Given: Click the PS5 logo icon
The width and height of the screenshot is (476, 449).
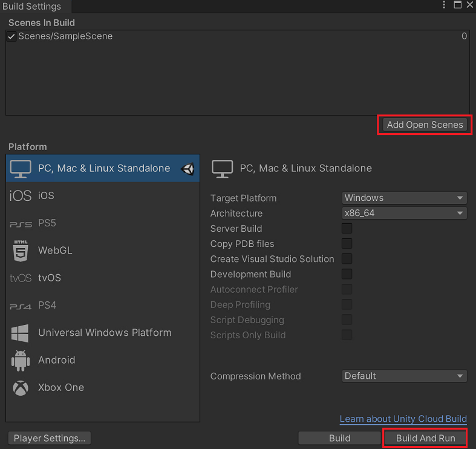Looking at the screenshot, I should [21, 224].
